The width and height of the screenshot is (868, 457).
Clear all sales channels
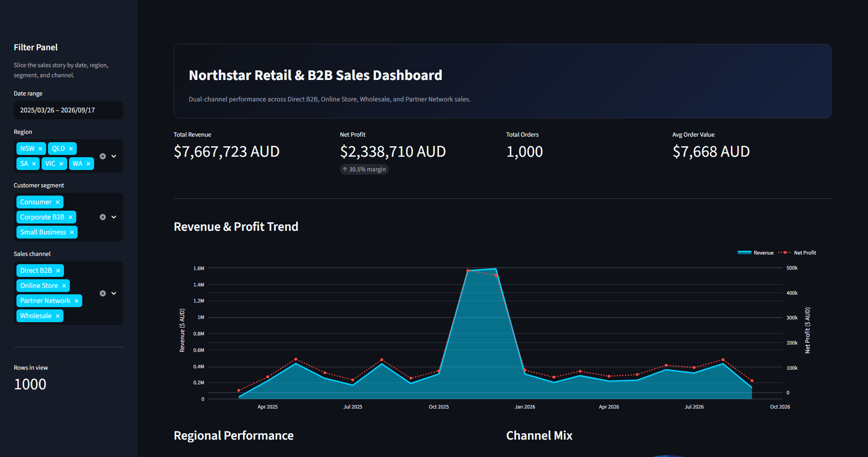[103, 293]
